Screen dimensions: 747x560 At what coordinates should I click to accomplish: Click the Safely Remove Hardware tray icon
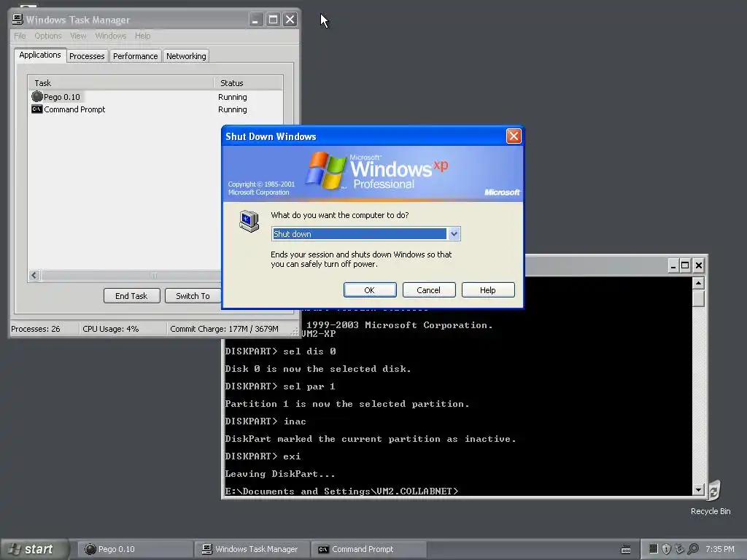[679, 549]
